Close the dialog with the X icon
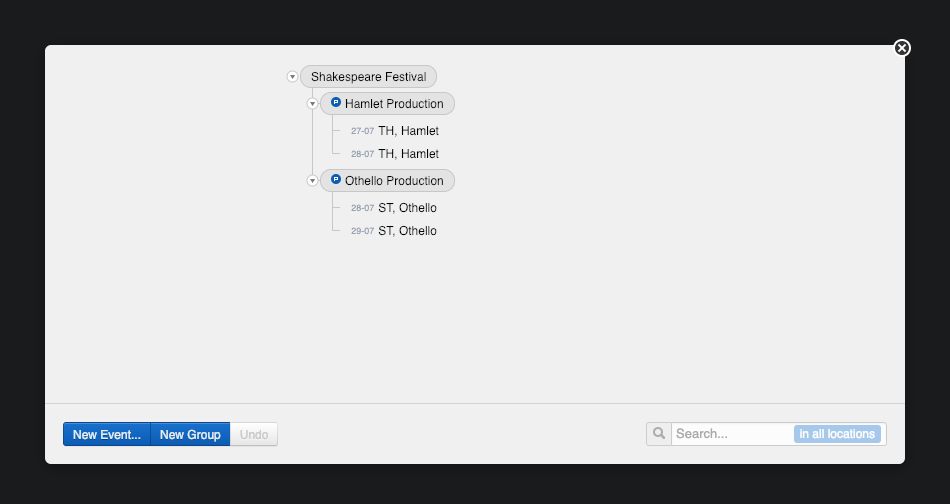This screenshot has width=950, height=504. [x=902, y=48]
